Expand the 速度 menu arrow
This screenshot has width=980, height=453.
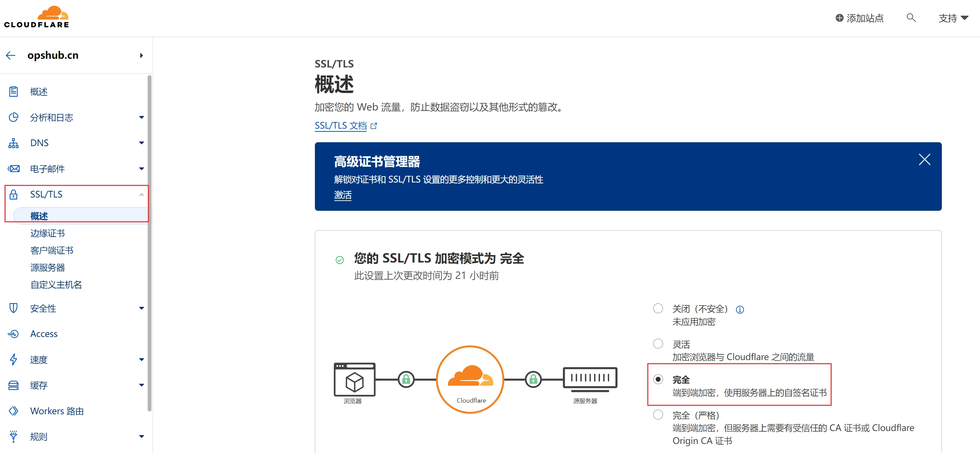tap(141, 360)
